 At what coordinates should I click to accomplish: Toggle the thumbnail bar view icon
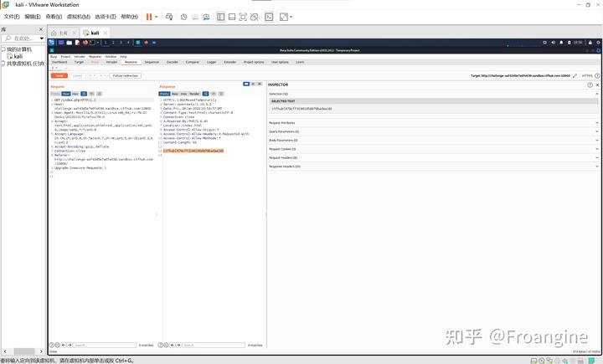232,17
